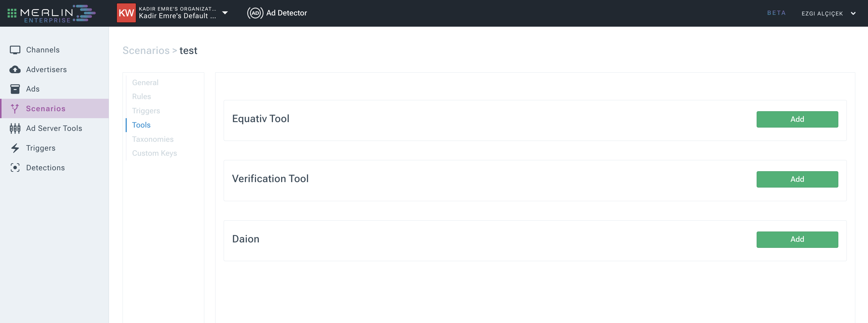Open the Ad Detector app title

286,13
